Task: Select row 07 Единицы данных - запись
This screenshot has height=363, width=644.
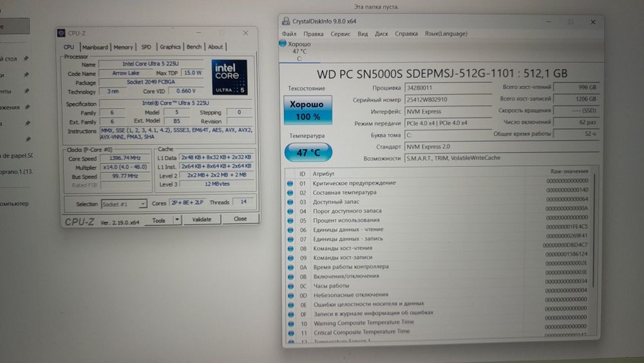Action: (x=438, y=239)
